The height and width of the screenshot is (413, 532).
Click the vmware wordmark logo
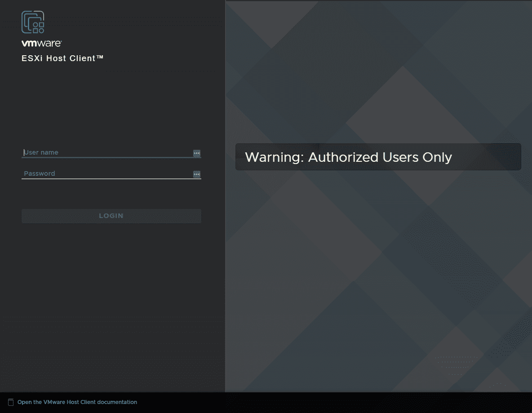41,44
